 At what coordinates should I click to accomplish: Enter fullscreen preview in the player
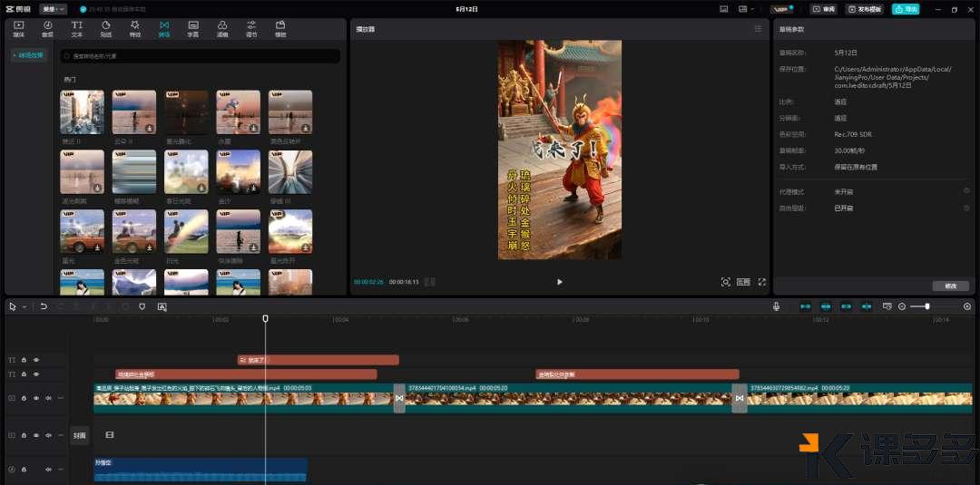pos(762,282)
